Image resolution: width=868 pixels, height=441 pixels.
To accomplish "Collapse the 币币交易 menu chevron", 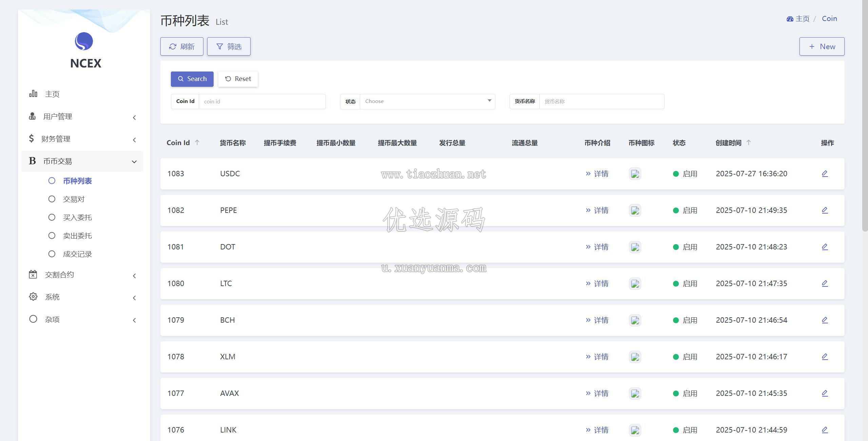I will click(x=134, y=162).
